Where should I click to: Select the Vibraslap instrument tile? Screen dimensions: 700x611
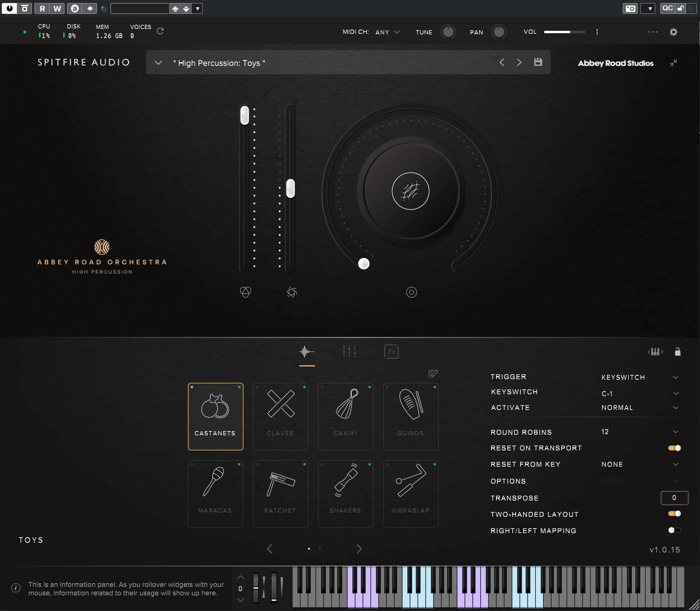(411, 493)
